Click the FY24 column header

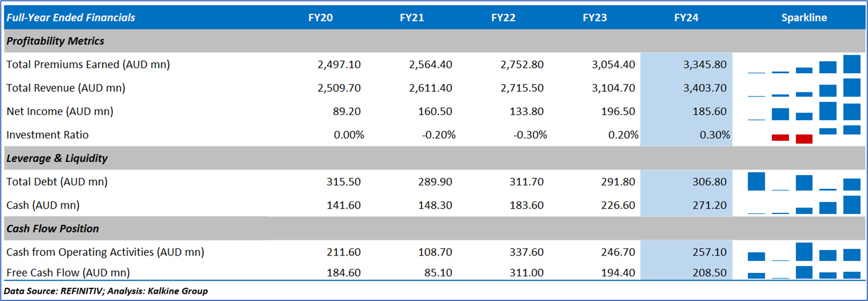686,18
